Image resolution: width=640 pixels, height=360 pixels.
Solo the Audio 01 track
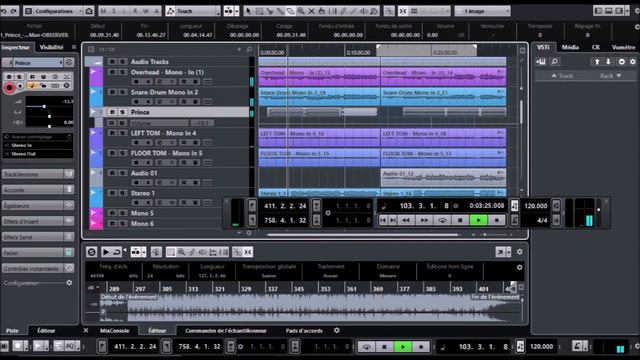tap(122, 173)
